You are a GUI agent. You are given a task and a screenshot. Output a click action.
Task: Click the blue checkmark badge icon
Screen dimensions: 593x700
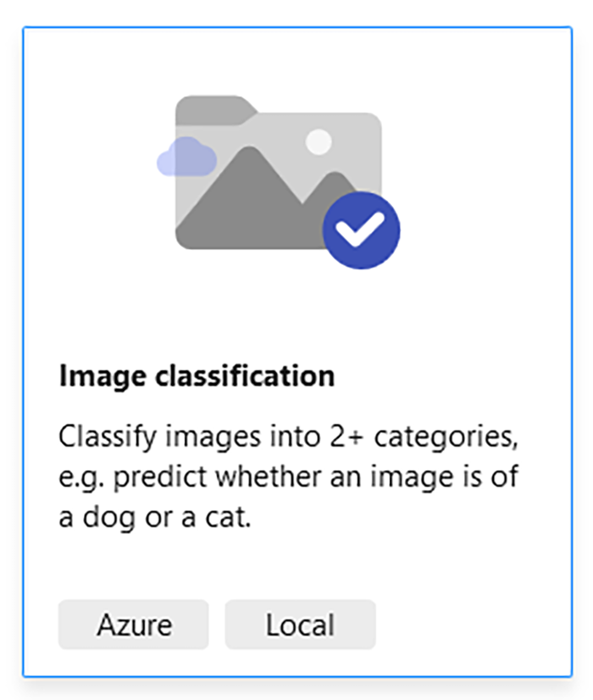362,231
